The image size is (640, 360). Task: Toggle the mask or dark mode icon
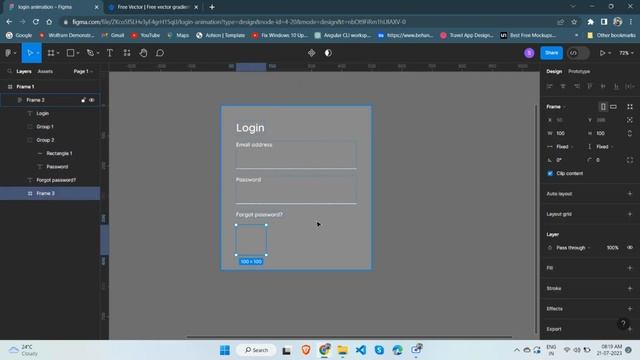pyautogui.click(x=328, y=53)
